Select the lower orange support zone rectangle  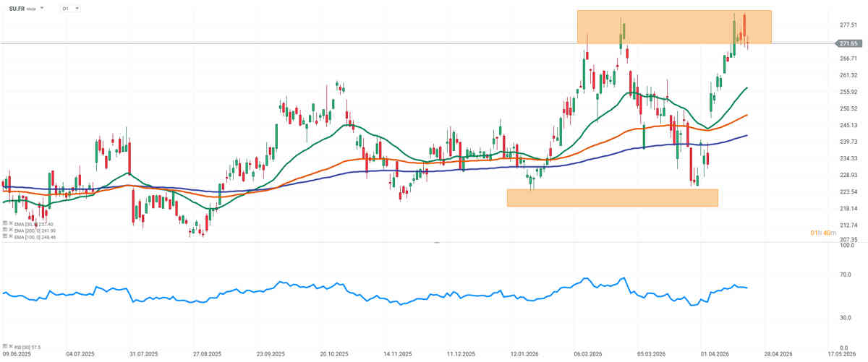[612, 197]
